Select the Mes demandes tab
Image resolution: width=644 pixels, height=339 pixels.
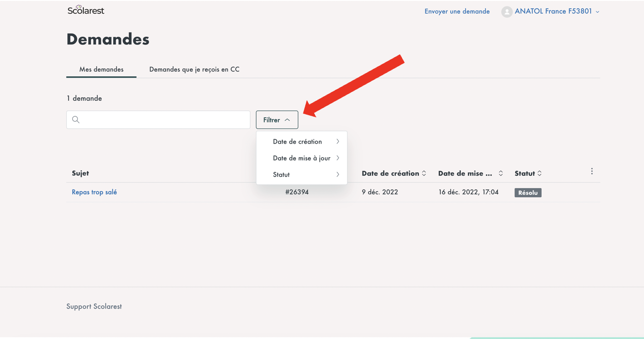(101, 70)
